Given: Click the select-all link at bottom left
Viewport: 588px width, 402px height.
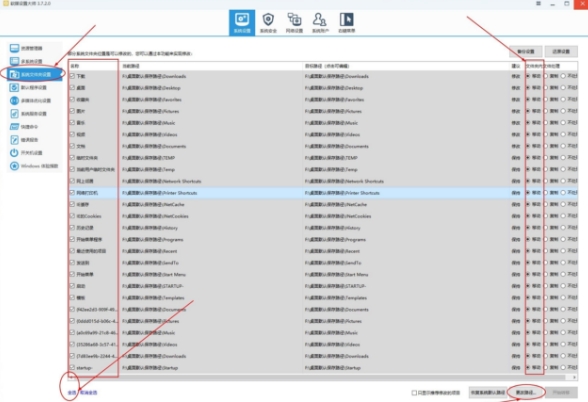Looking at the screenshot, I should tap(72, 393).
